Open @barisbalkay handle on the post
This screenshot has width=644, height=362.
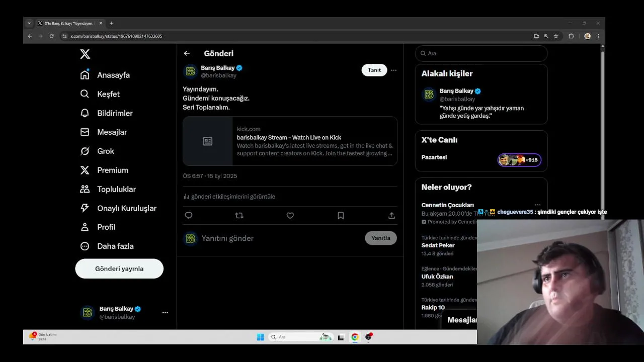(x=218, y=75)
